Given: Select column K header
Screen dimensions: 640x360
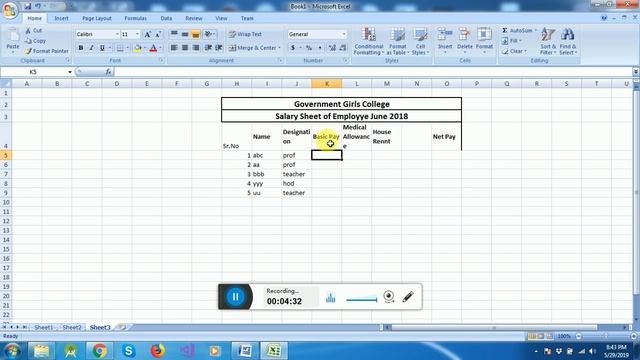Looking at the screenshot, I should click(327, 84).
